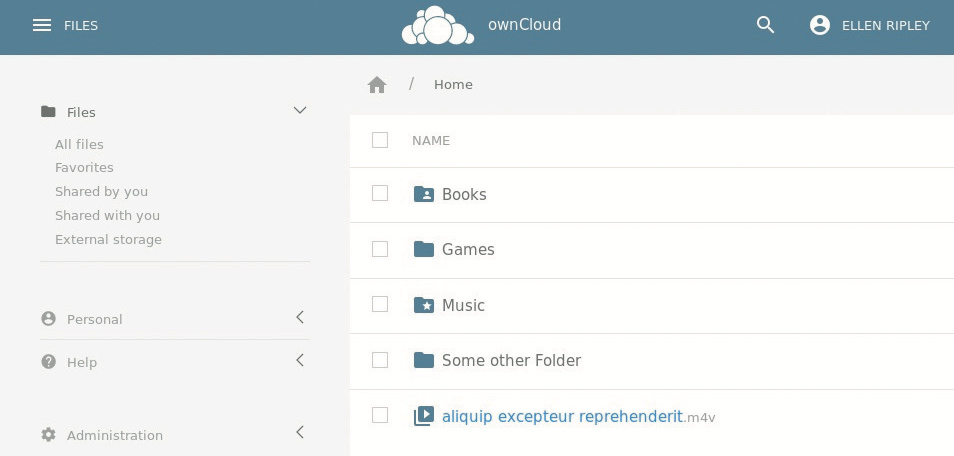Image resolution: width=954 pixels, height=456 pixels.
Task: Click the Ellen Ripley user avatar icon
Action: point(820,25)
